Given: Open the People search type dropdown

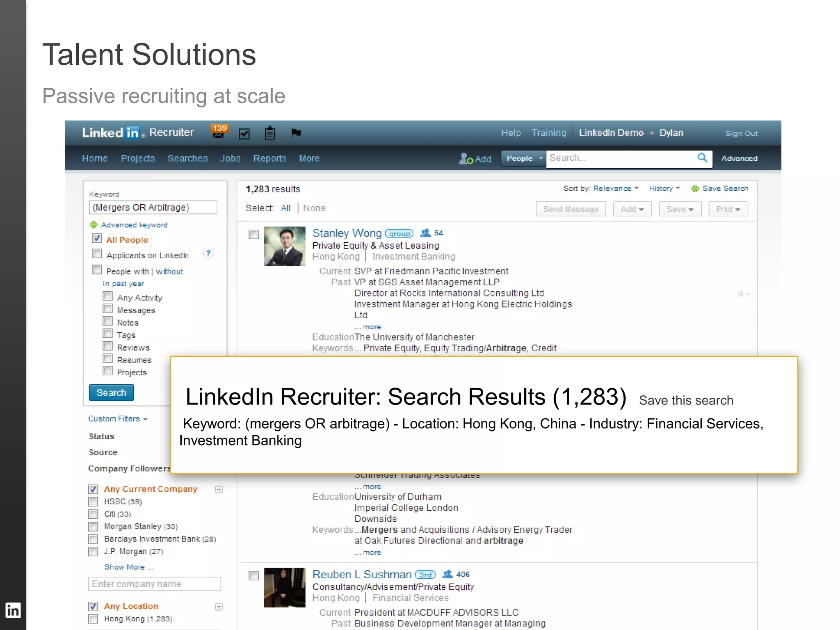Looking at the screenshot, I should tap(524, 158).
